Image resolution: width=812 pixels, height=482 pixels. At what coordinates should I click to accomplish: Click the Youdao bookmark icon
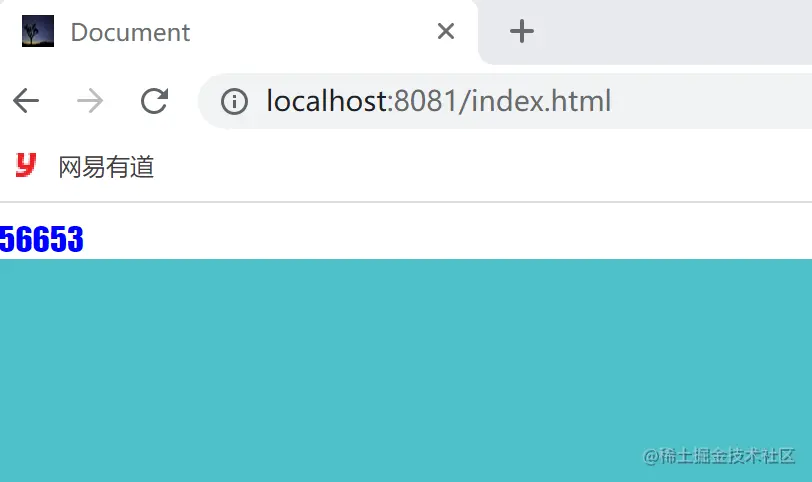[26, 166]
